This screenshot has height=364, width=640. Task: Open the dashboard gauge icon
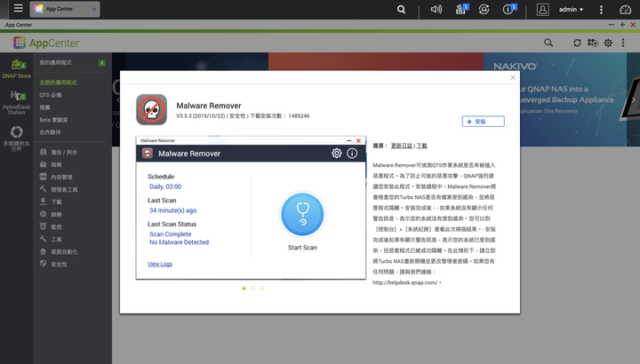(625, 10)
